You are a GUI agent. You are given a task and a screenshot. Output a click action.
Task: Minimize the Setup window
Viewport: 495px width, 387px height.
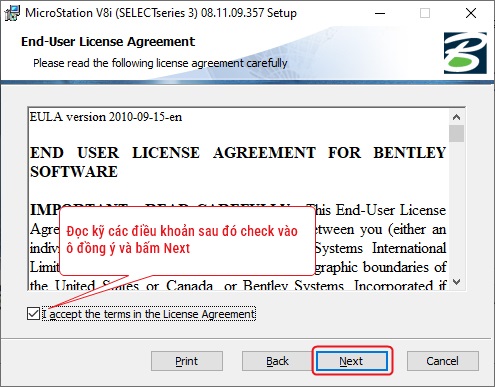click(380, 13)
